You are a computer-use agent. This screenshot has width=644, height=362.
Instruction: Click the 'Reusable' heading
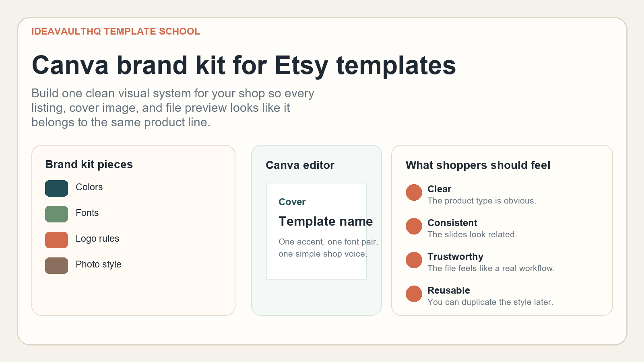(x=449, y=290)
